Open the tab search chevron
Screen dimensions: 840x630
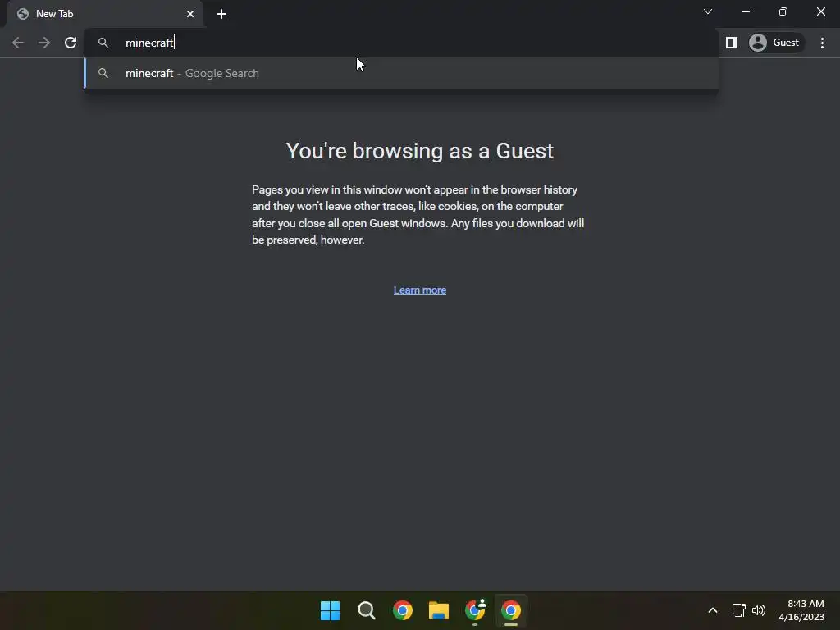[708, 11]
